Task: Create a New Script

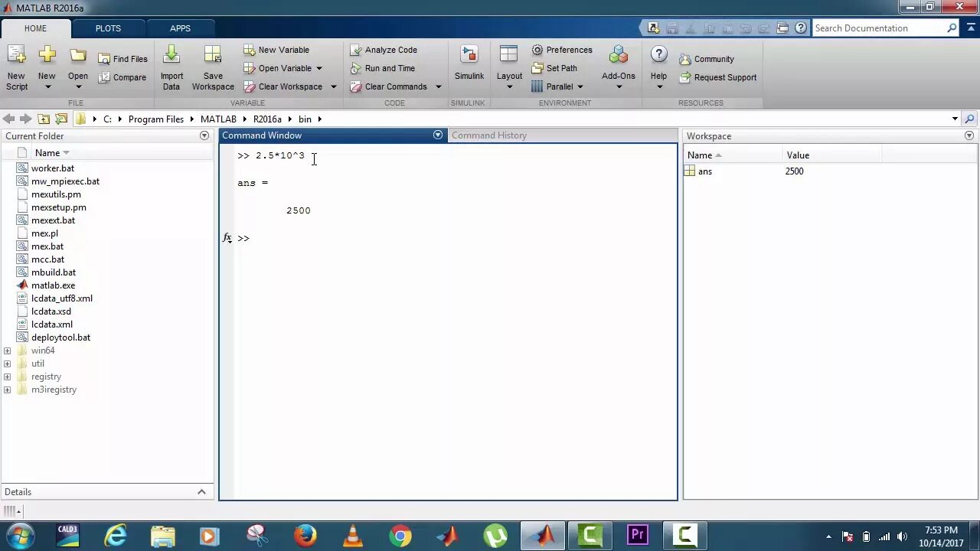Action: (x=16, y=67)
